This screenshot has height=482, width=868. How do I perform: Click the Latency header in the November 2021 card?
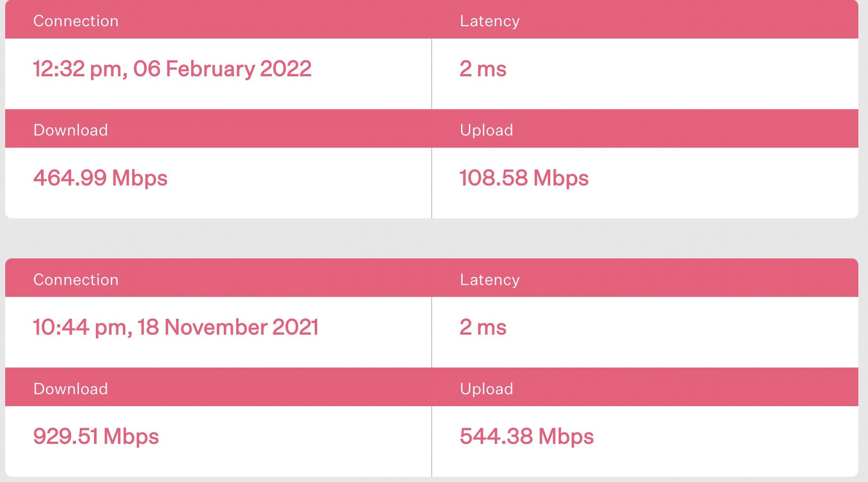pos(490,280)
